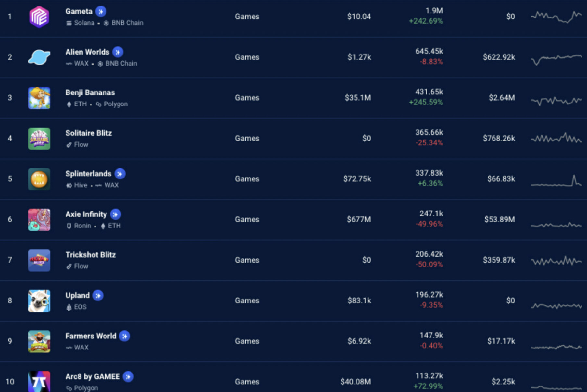Click the 645.45k users value

(429, 51)
